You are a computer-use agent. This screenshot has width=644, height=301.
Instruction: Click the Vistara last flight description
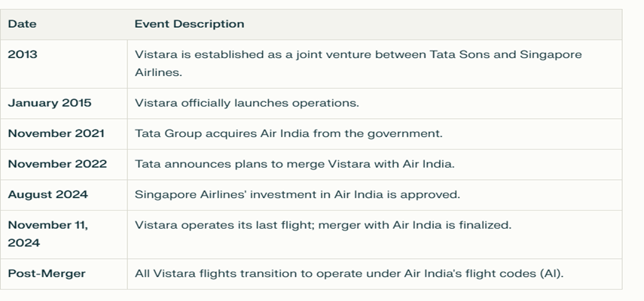tap(323, 225)
